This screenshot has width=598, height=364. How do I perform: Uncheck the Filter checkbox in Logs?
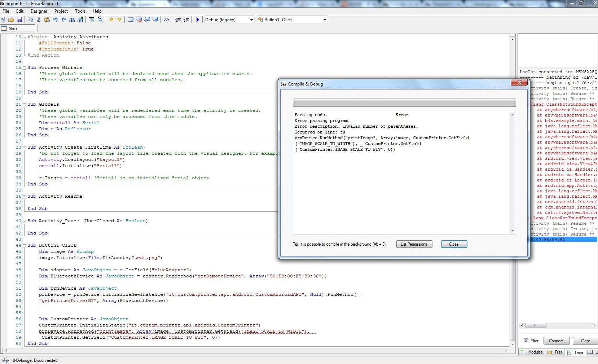pos(526,341)
